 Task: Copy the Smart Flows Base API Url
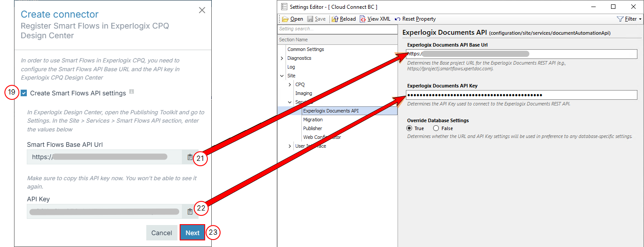(x=189, y=157)
